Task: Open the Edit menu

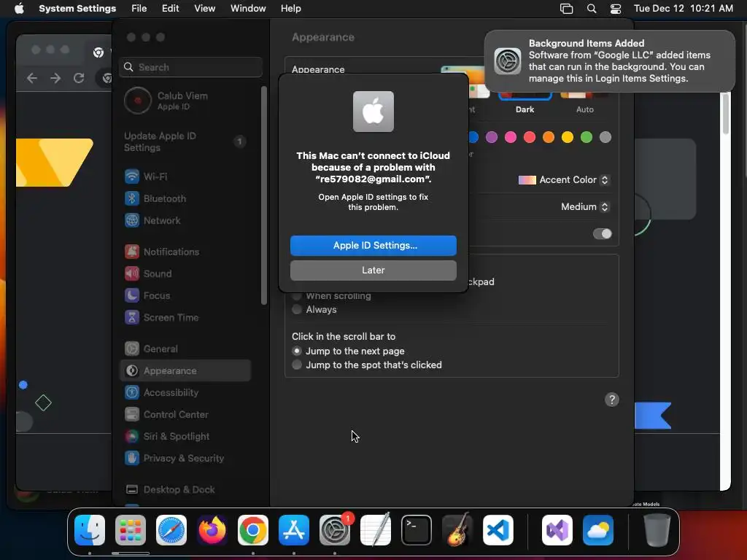Action: tap(170, 9)
